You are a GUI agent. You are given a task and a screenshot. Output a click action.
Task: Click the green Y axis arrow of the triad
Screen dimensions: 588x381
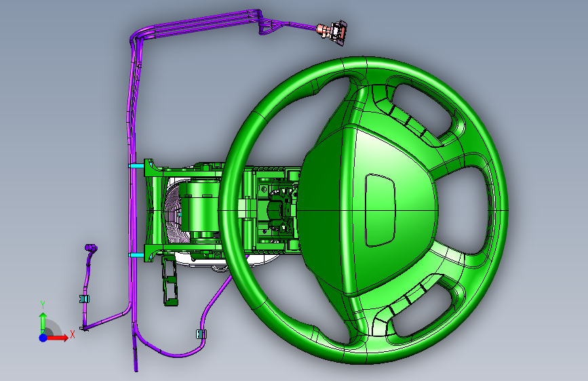point(43,323)
